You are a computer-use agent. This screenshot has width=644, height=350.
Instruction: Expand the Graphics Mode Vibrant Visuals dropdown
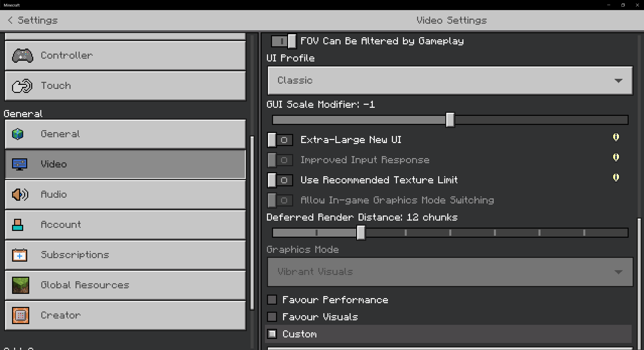450,272
